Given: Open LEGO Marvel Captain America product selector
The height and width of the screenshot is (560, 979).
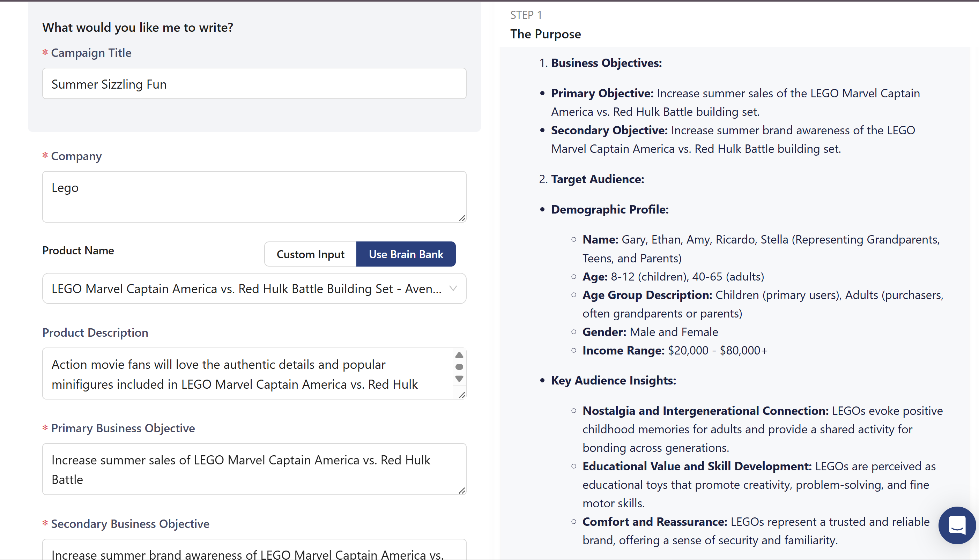Looking at the screenshot, I should tap(246, 289).
